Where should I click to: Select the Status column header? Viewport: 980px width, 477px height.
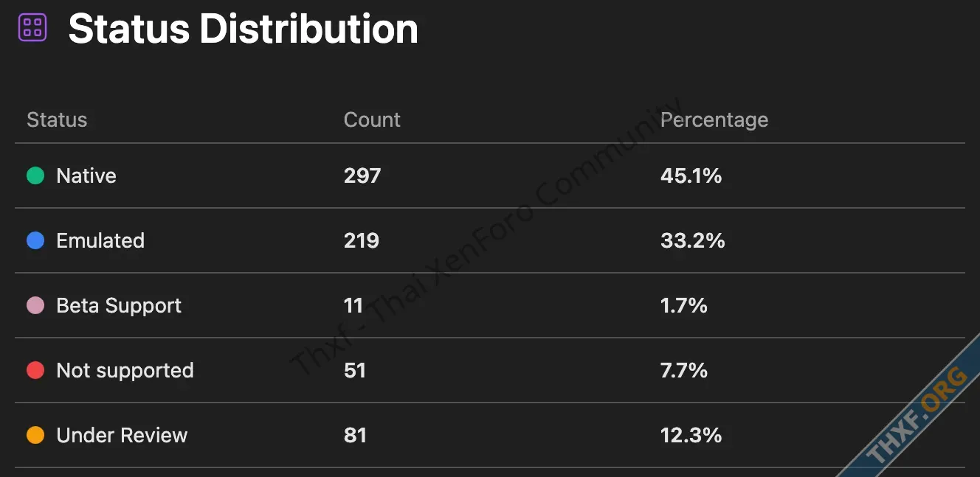tap(57, 119)
